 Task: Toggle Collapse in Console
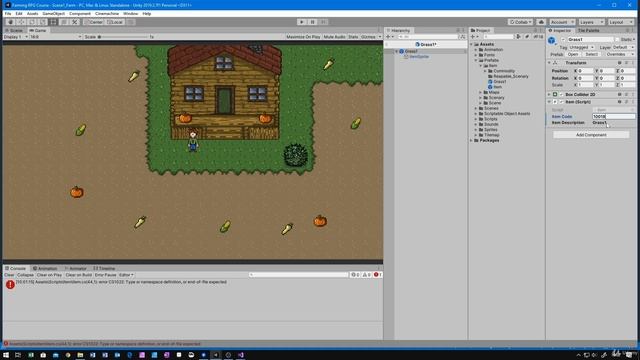pyautogui.click(x=25, y=275)
